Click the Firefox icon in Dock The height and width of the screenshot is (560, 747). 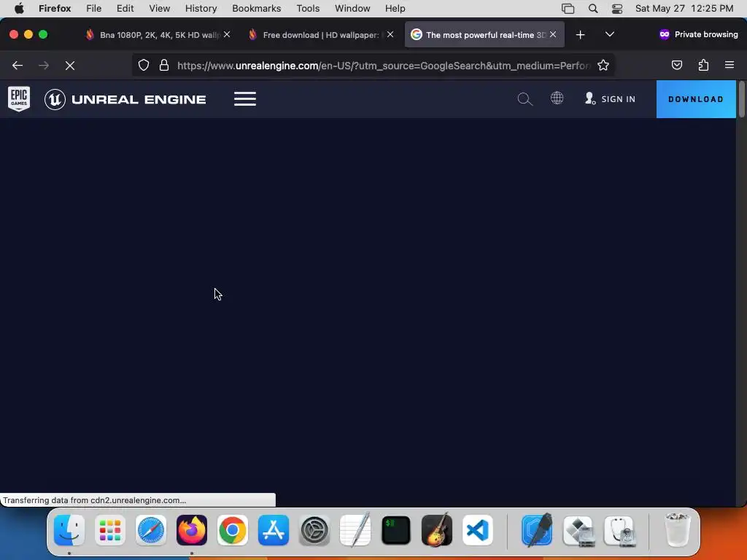click(x=192, y=530)
